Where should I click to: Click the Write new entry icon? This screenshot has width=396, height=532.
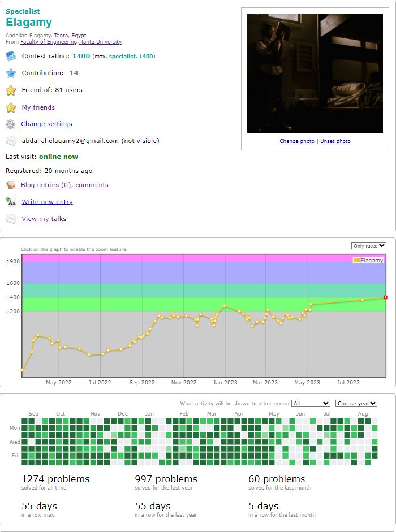click(11, 202)
